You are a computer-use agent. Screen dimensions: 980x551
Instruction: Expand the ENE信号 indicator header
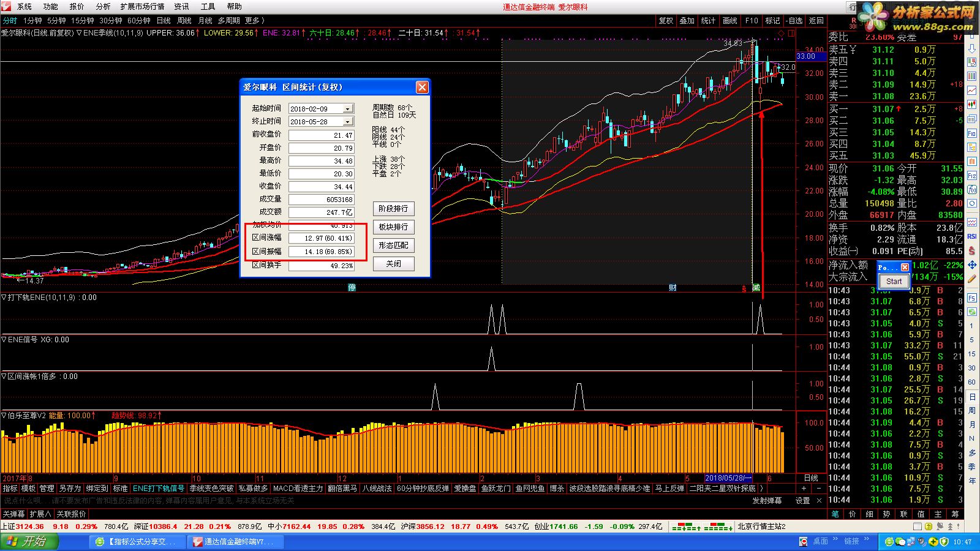(4, 339)
